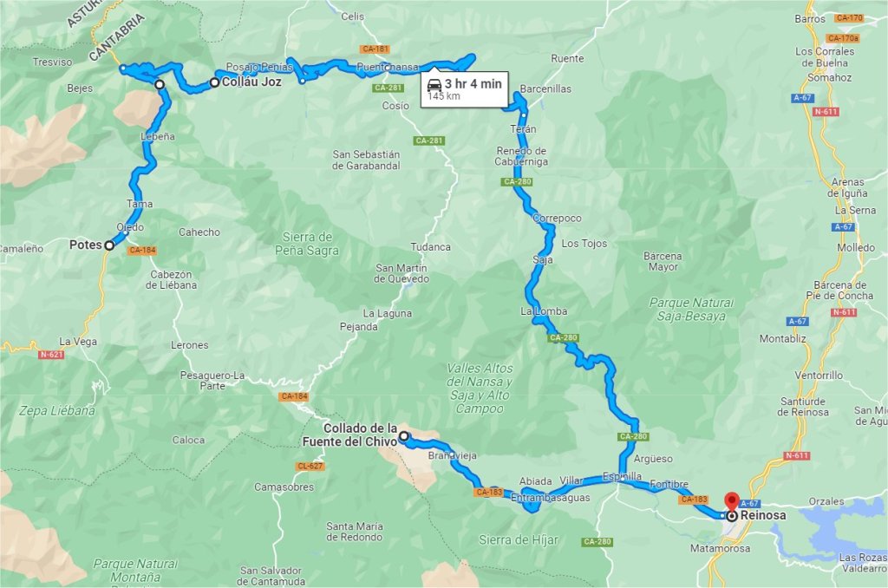Select the Espinilla town label on the route

(x=622, y=476)
